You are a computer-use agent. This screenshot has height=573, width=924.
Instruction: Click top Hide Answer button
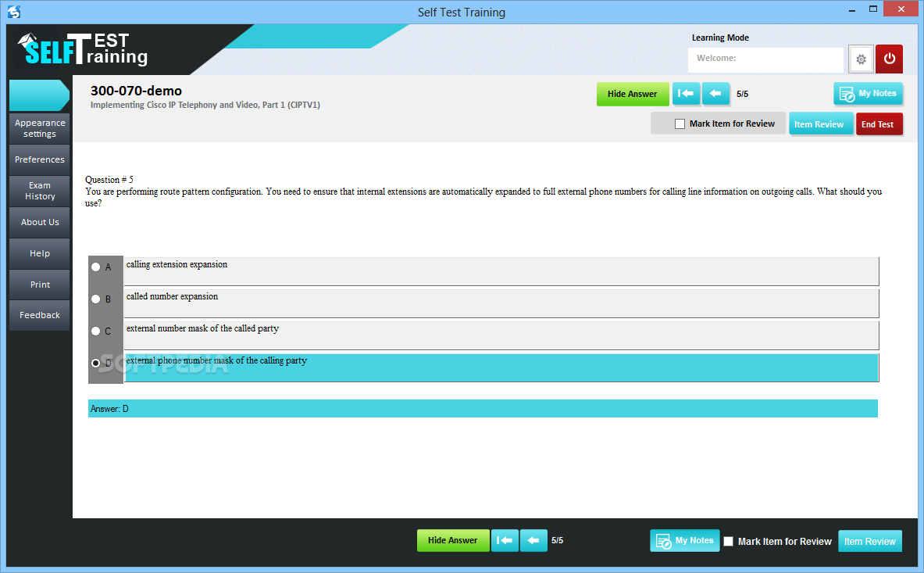pos(633,94)
